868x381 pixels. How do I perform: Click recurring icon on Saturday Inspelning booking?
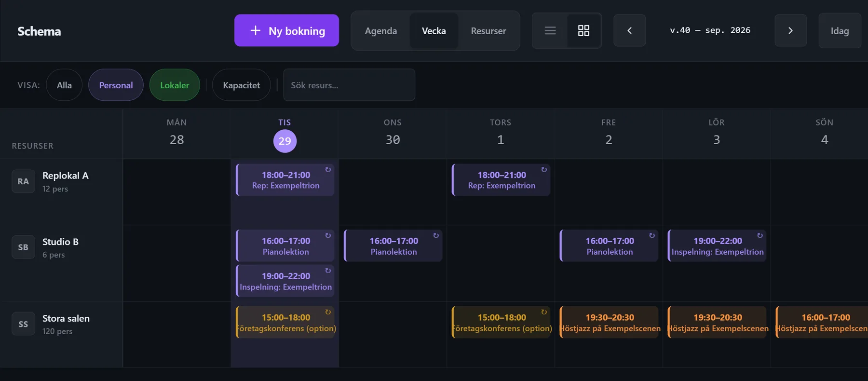point(760,235)
